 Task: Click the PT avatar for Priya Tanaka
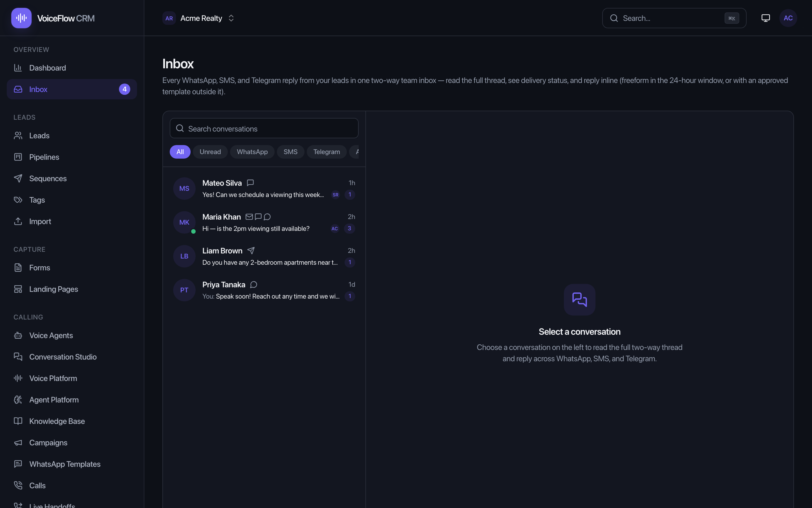pos(184,290)
